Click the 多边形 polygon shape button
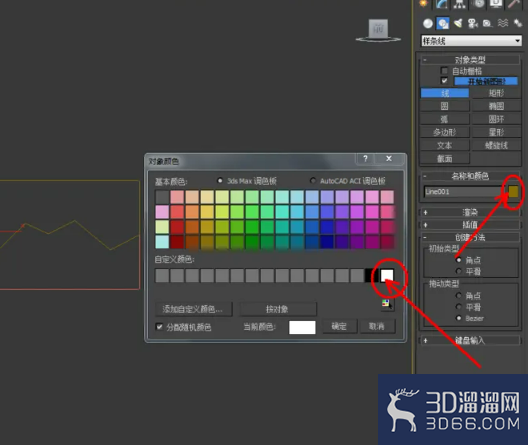528x445 pixels. point(445,132)
